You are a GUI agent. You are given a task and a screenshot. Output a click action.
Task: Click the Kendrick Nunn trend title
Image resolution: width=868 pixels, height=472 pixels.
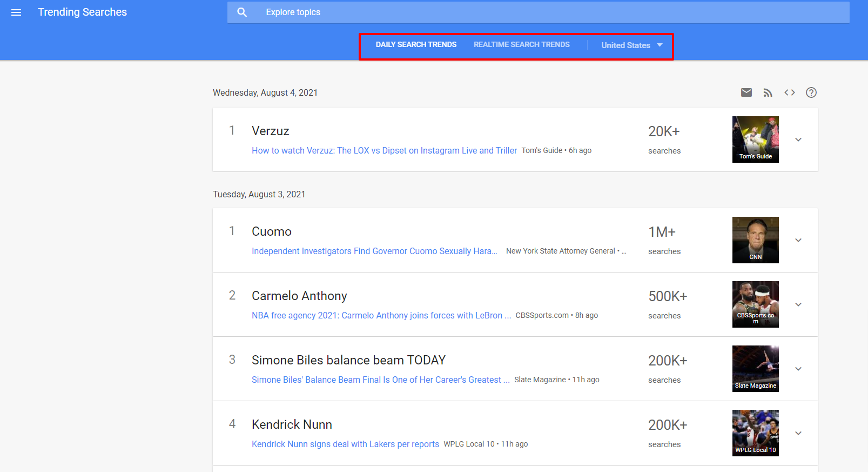click(292, 424)
